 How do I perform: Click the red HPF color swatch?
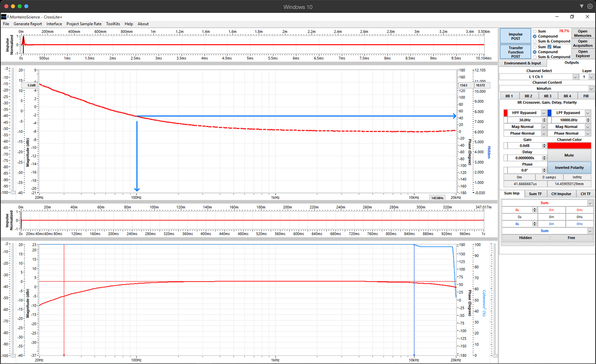coord(506,113)
